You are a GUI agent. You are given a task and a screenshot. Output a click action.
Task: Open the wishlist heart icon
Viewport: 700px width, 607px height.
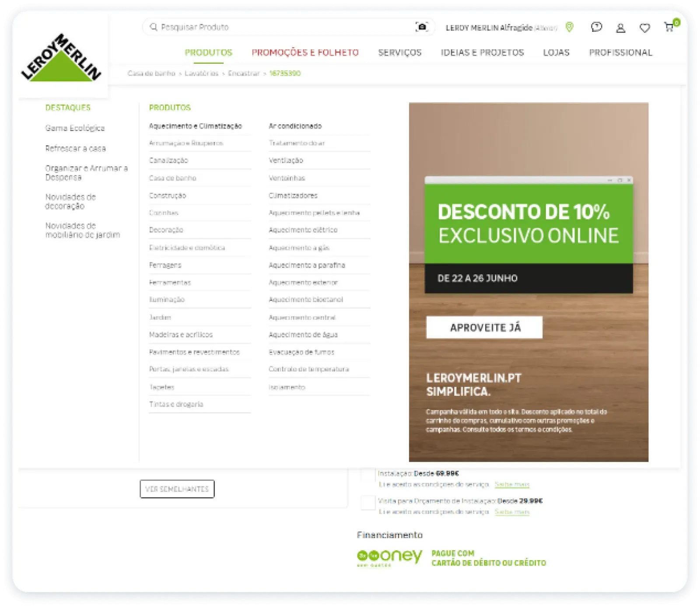click(x=644, y=28)
